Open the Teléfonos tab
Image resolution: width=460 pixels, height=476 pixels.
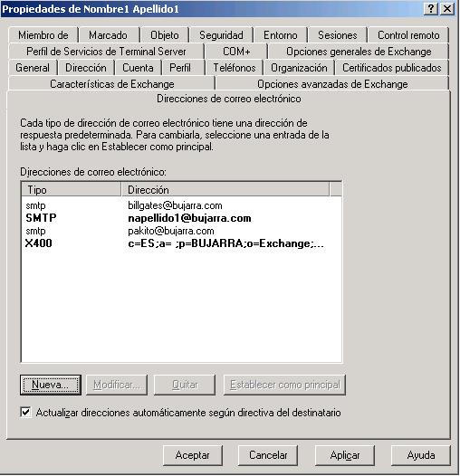(x=235, y=68)
